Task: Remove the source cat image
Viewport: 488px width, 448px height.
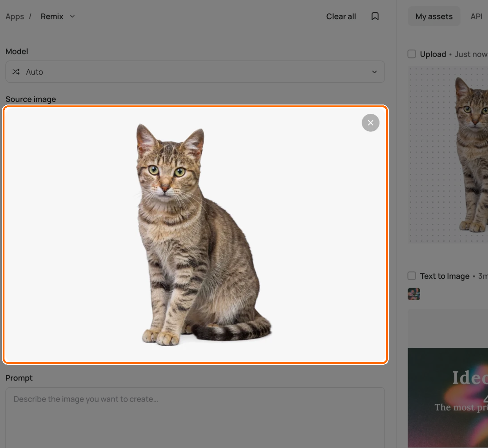Action: 371,123
